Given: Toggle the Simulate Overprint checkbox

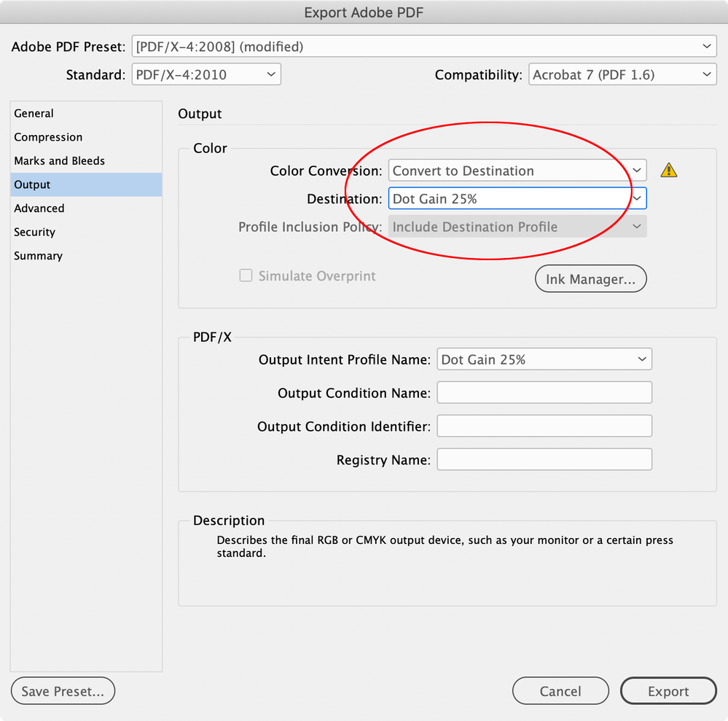Looking at the screenshot, I should [246, 276].
